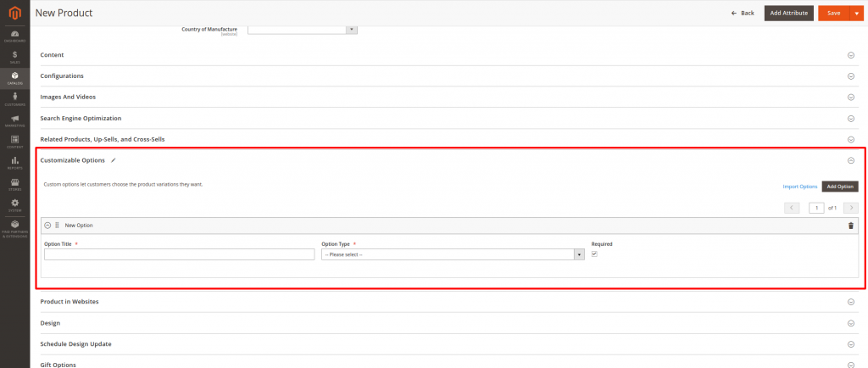Open the Customers menu in sidebar
The image size is (868, 368).
tap(14, 99)
